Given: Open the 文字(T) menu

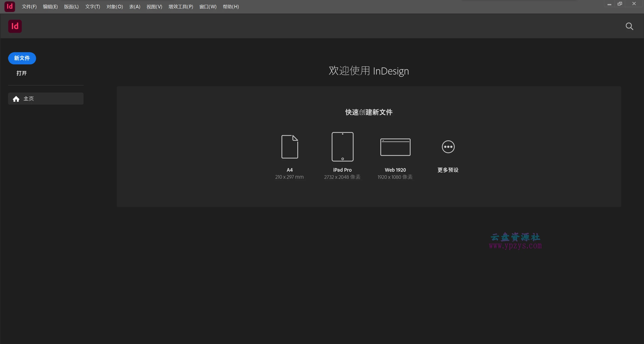Looking at the screenshot, I should [92, 7].
